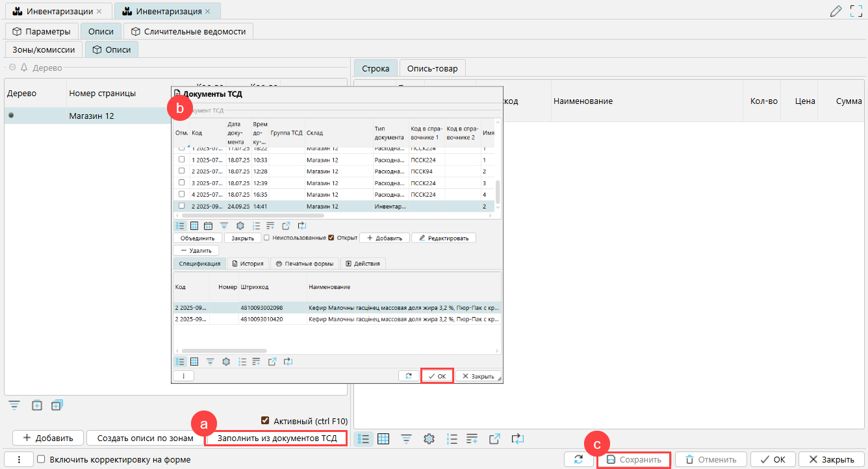The image size is (868, 469).
Task: Toggle fullscreen icon in the top right corner
Action: coord(856,11)
